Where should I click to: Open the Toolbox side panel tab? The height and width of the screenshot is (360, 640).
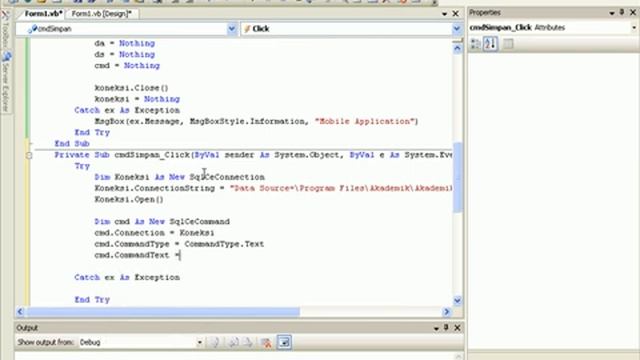pyautogui.click(x=6, y=29)
